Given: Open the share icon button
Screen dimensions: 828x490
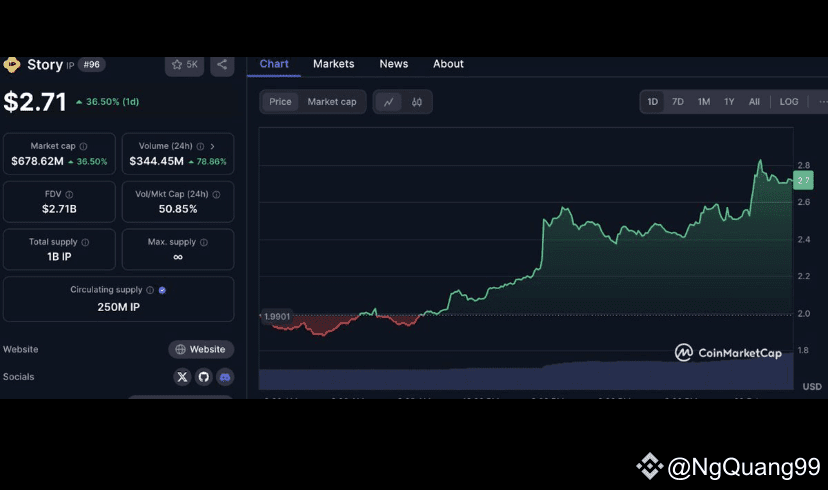Looking at the screenshot, I should [x=222, y=65].
